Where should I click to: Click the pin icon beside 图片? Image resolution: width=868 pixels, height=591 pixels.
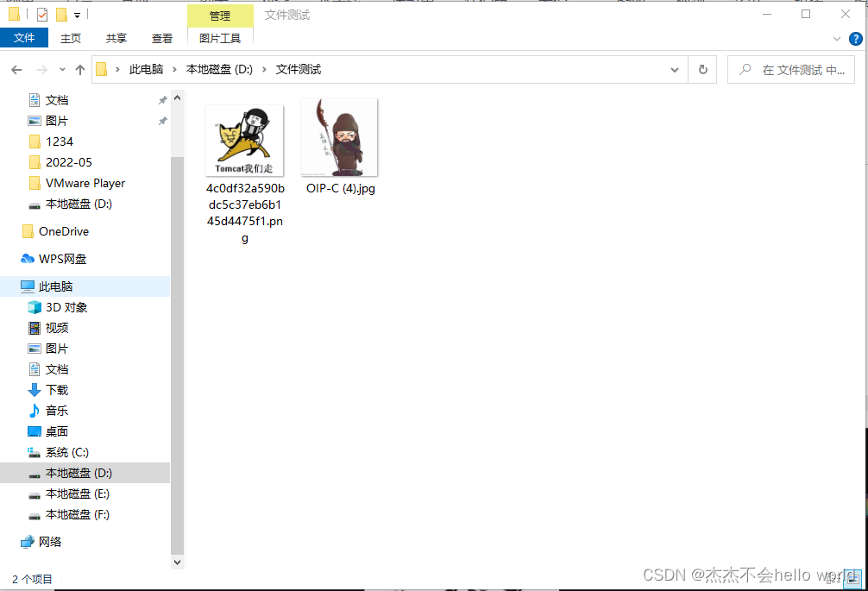pos(162,121)
